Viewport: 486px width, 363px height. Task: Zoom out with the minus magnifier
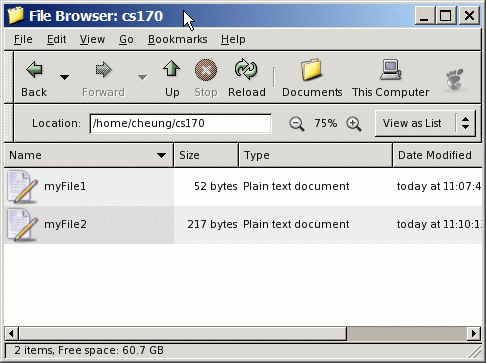click(297, 124)
